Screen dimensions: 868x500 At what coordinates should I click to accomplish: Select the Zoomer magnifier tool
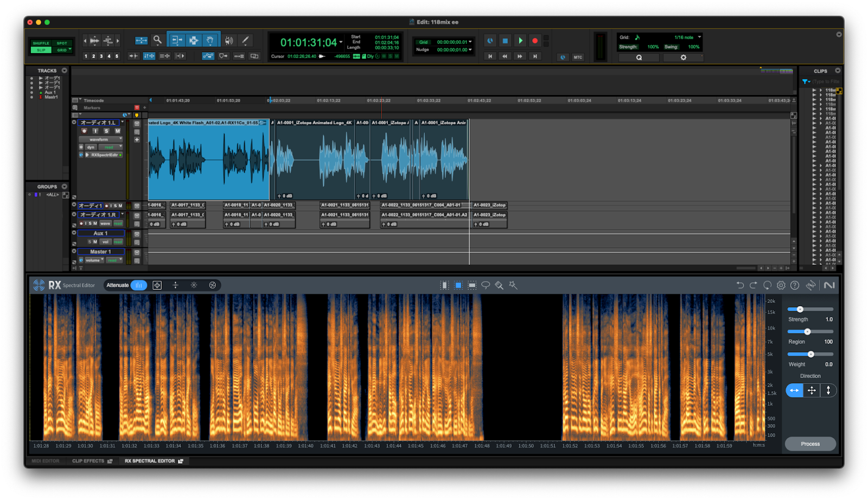click(157, 40)
